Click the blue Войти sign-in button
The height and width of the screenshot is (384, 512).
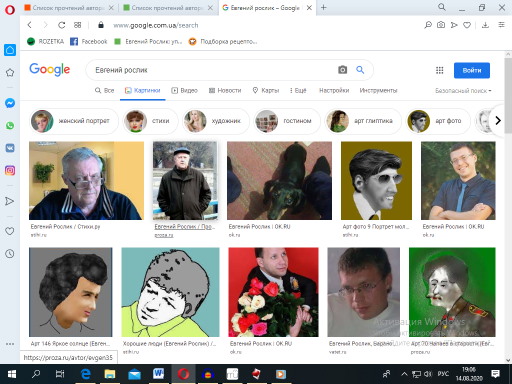coord(472,70)
